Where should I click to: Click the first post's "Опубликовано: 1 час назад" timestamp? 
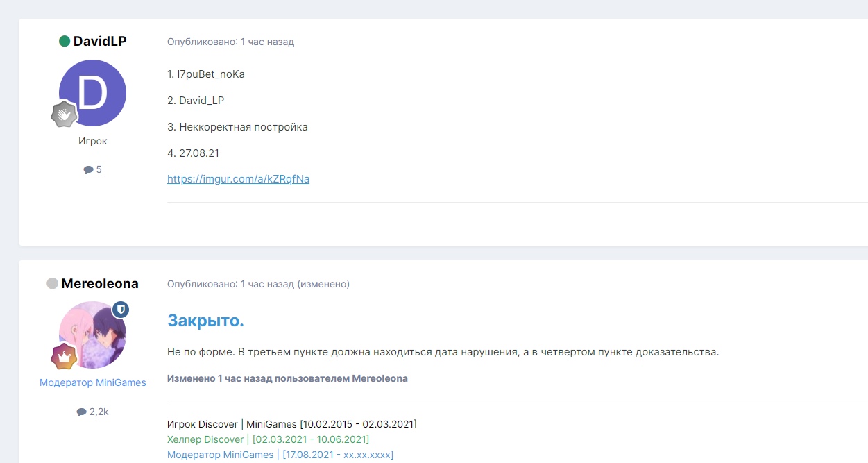point(230,42)
